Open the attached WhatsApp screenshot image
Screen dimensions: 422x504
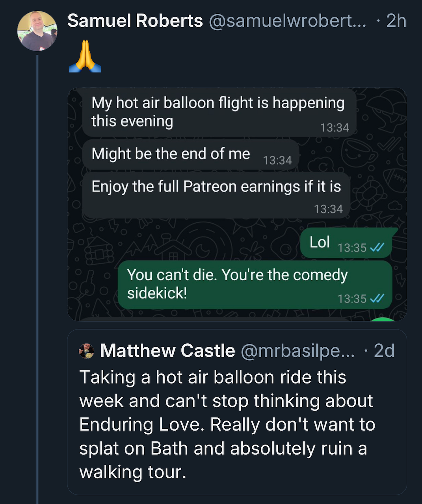[x=237, y=204]
